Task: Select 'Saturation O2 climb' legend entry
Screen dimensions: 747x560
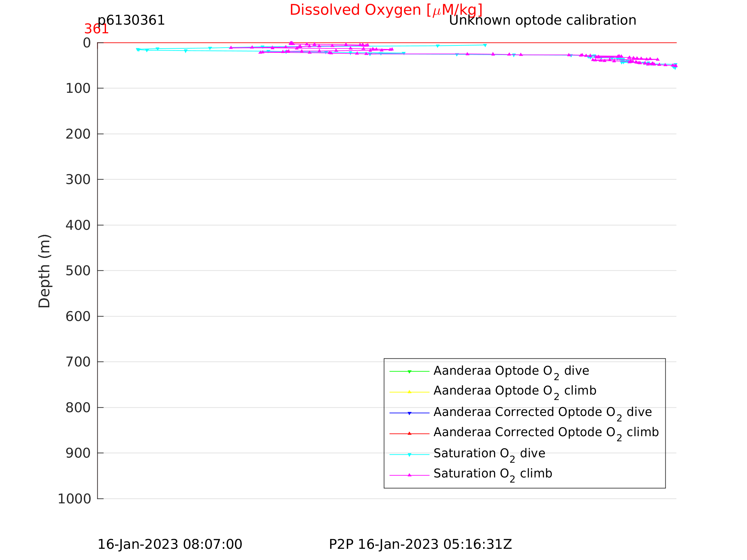Action: coord(471,475)
